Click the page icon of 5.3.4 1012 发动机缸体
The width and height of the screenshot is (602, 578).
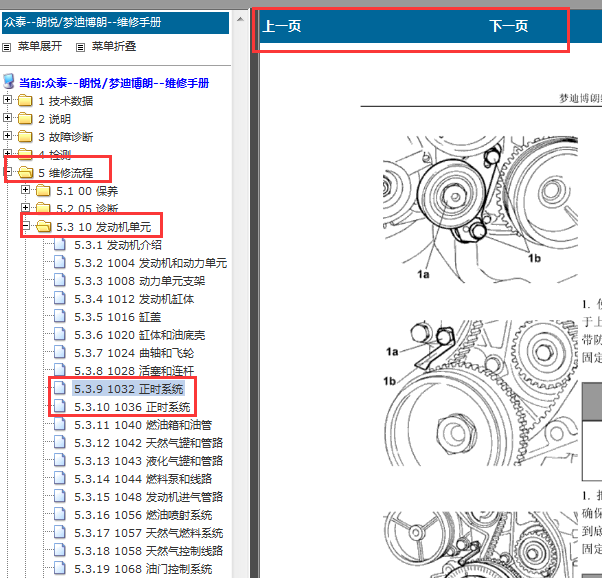pos(60,298)
